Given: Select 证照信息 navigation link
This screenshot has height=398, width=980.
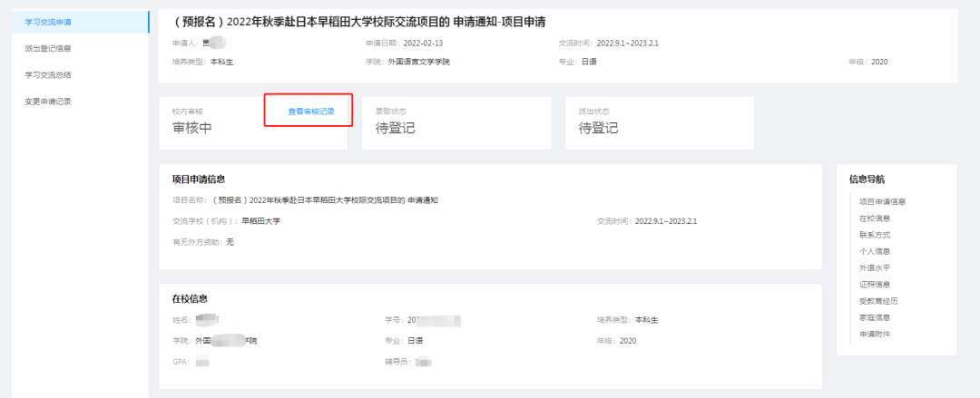Looking at the screenshot, I should point(874,285).
